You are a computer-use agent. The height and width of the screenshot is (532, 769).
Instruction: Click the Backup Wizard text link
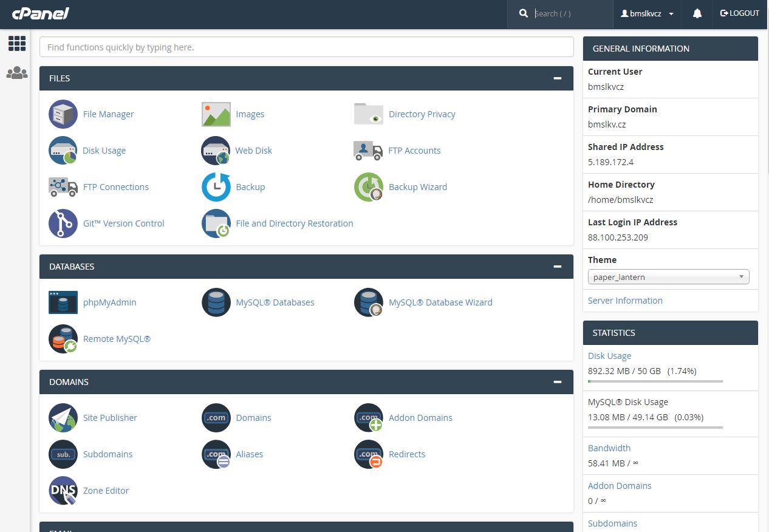pyautogui.click(x=418, y=187)
